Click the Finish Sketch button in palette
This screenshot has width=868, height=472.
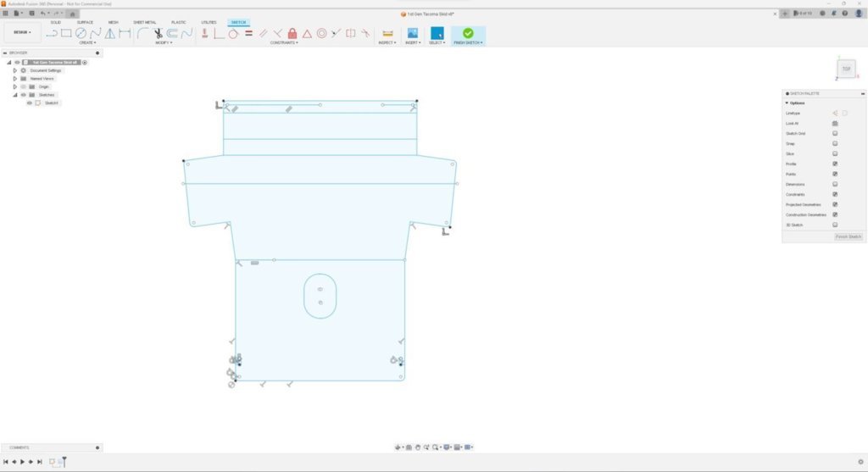[x=849, y=236]
